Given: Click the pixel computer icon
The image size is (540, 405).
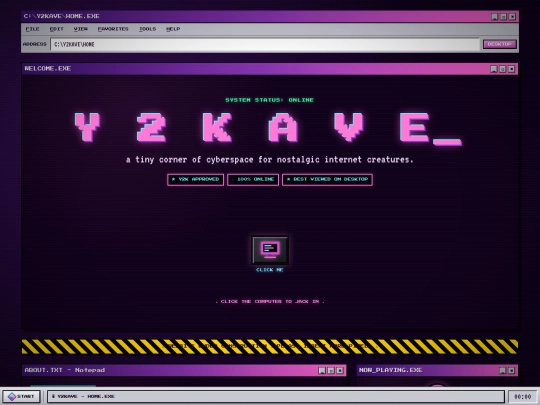Looking at the screenshot, I should click(x=270, y=250).
